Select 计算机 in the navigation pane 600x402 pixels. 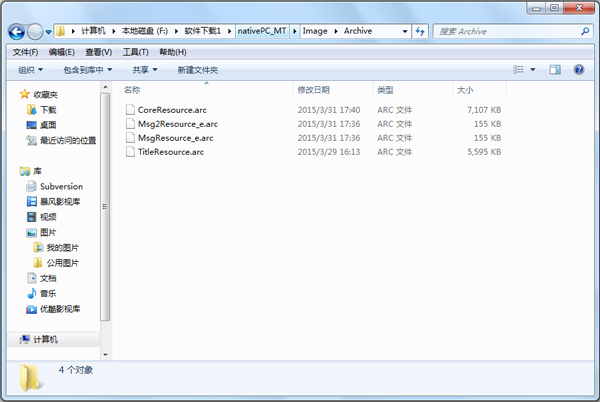[46, 340]
